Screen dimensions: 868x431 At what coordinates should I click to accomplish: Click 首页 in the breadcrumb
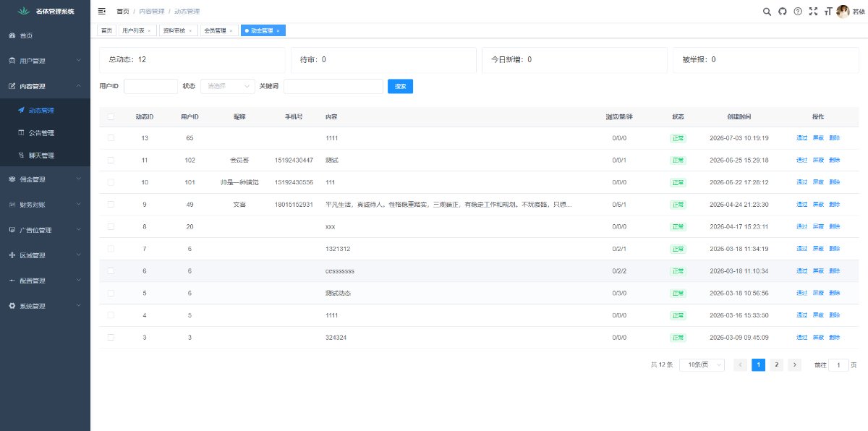[x=122, y=12]
